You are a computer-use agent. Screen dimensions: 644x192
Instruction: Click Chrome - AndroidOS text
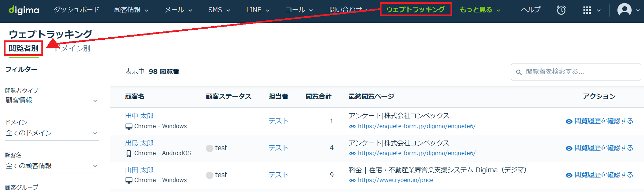(162, 153)
